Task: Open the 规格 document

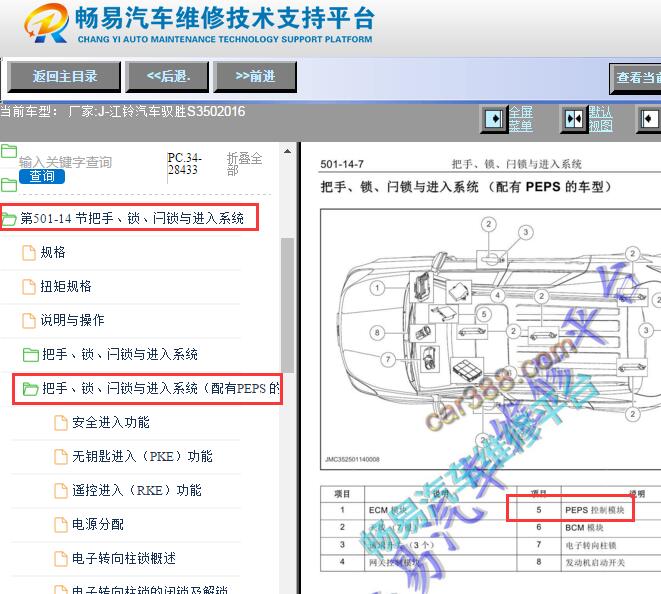Action: pos(53,253)
